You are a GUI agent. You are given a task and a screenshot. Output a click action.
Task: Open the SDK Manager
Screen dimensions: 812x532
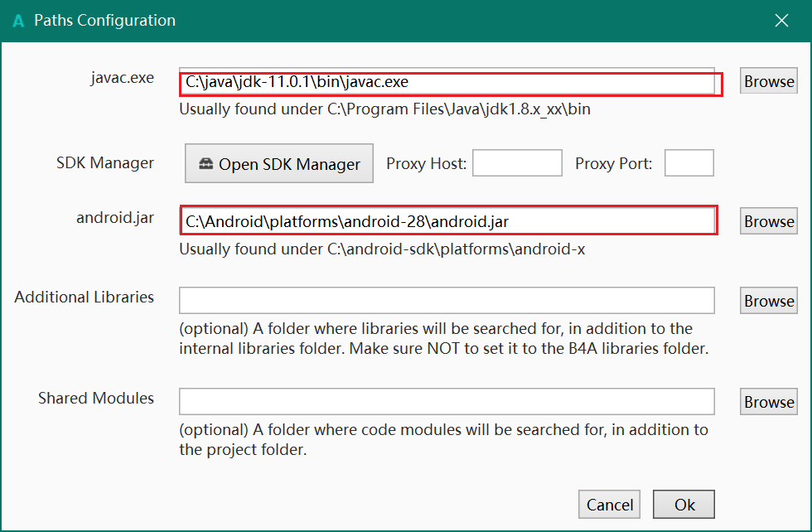click(279, 163)
